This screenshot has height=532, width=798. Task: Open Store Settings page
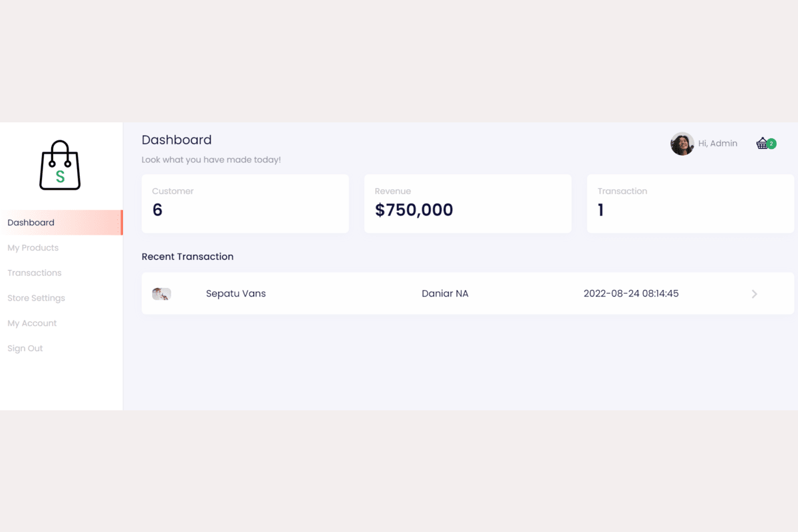point(37,299)
